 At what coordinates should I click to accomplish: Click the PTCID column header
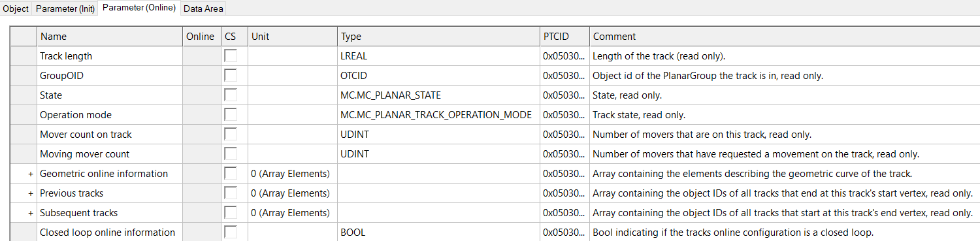pyautogui.click(x=564, y=37)
